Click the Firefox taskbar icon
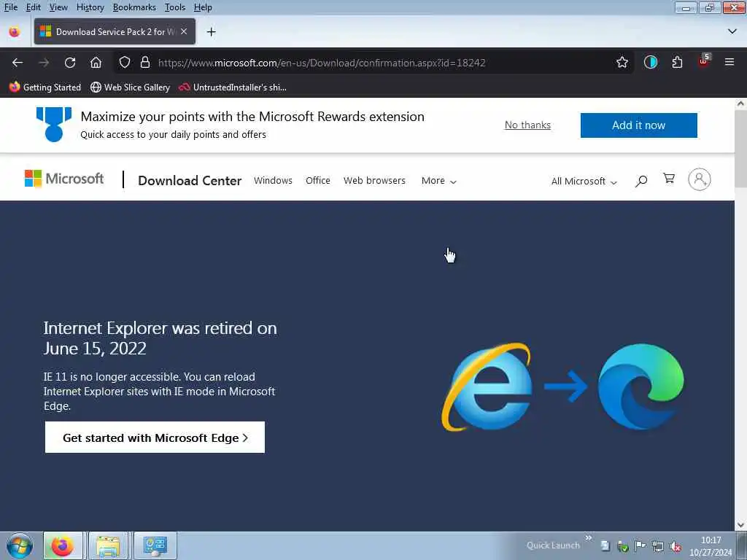747x560 pixels. [x=63, y=545]
